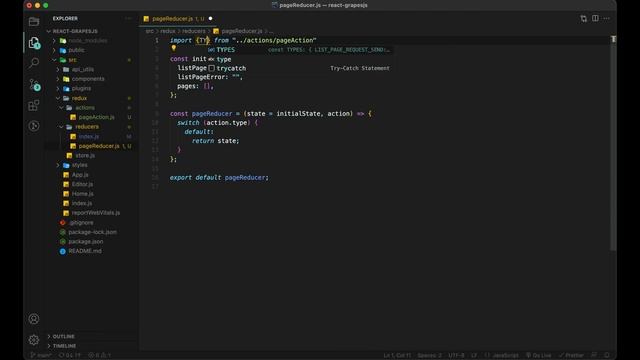Screen dimensions: 640x360
Task: Open pageAction.js in the file tree
Action: coord(96,117)
